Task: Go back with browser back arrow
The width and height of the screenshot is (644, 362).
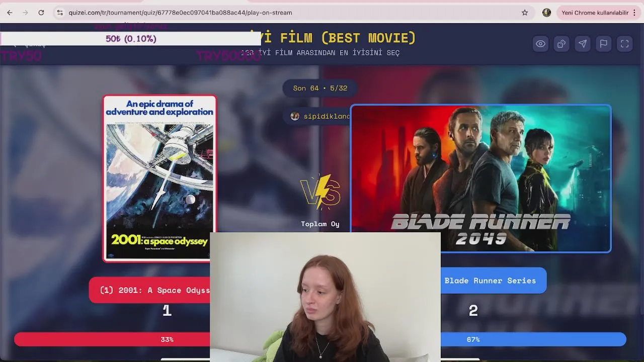Action: point(10,13)
